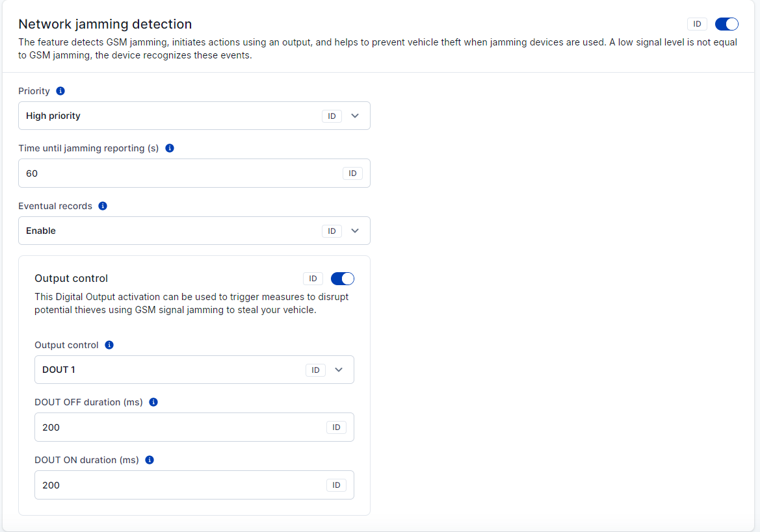Click the Eventual records info icon
Screen dimensions: 760x532
[x=103, y=206]
